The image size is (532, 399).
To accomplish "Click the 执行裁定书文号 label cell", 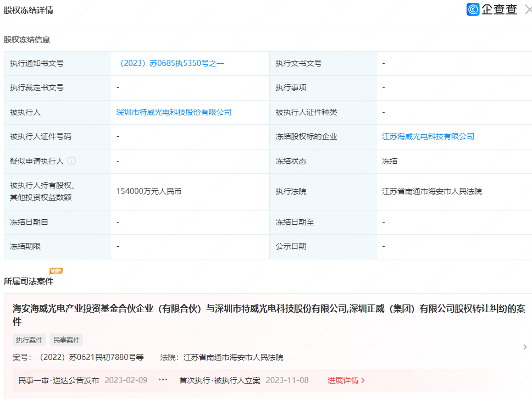I will [57, 87].
